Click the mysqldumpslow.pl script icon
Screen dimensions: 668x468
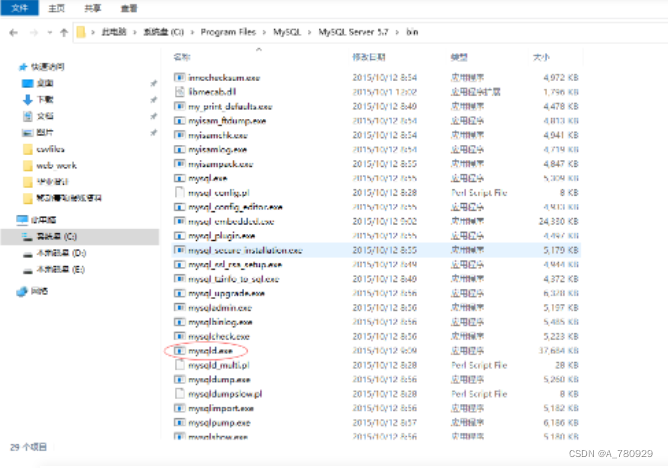(179, 393)
